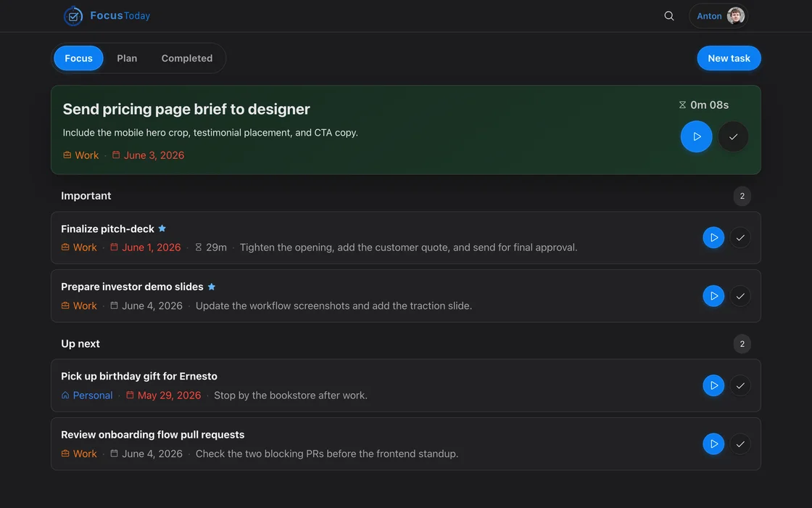Screen dimensions: 812x508
Task: Open Pick up birthday gift for Ernesto title
Action: tap(139, 377)
